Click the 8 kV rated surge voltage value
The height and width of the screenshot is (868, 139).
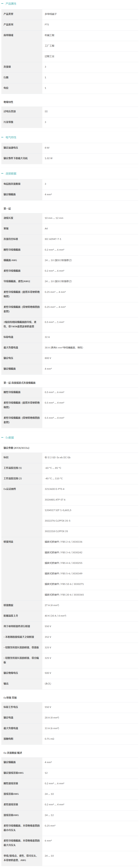[x=47, y=148]
